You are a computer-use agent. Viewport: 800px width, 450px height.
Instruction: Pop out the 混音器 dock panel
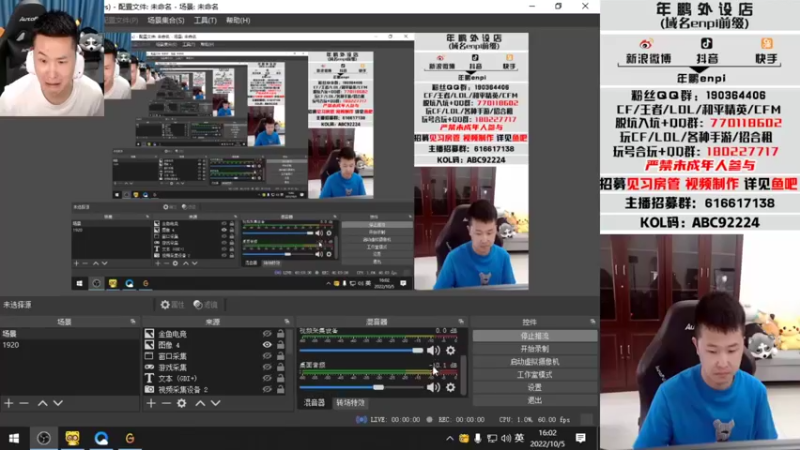click(x=461, y=321)
